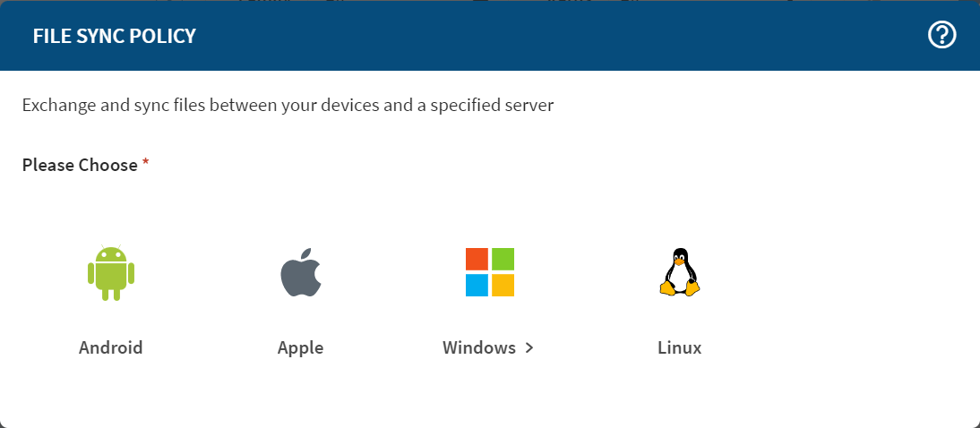
Task: Expand the chevron arrow beside Windows
Action: [529, 348]
